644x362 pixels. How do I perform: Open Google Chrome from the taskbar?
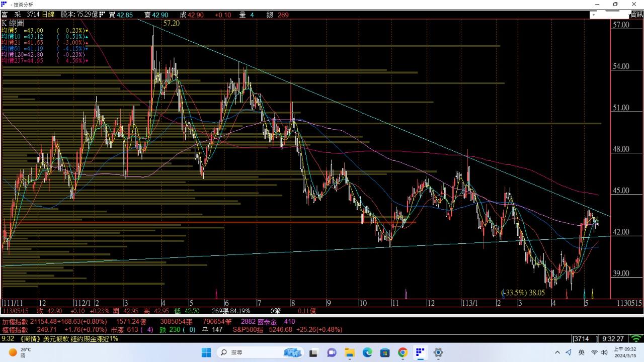[x=403, y=352]
